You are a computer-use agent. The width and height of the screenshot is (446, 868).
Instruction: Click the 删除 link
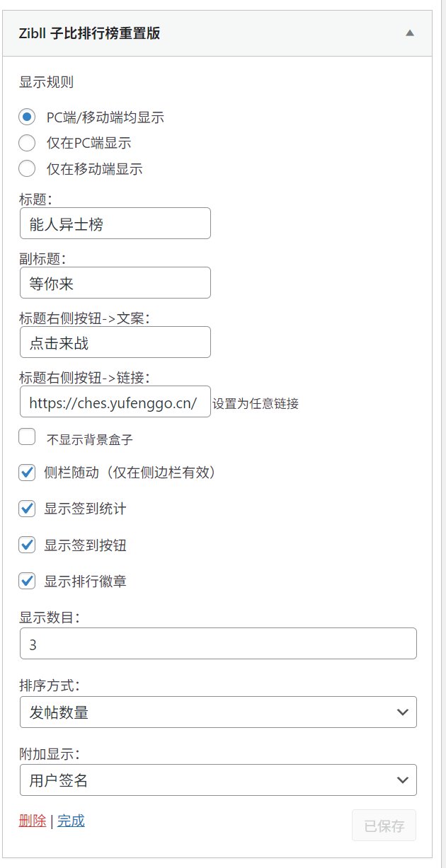[32, 821]
